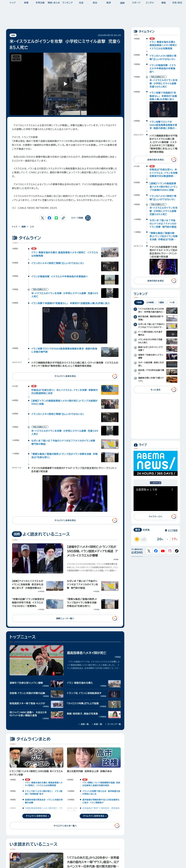Open ranking item 5 イランの女子小学校で児童86人死亡
The width and height of the screenshot is (186, 868).
155,341
